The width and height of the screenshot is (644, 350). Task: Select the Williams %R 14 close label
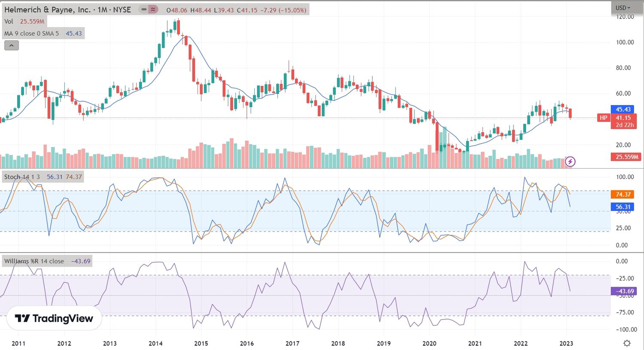34,261
